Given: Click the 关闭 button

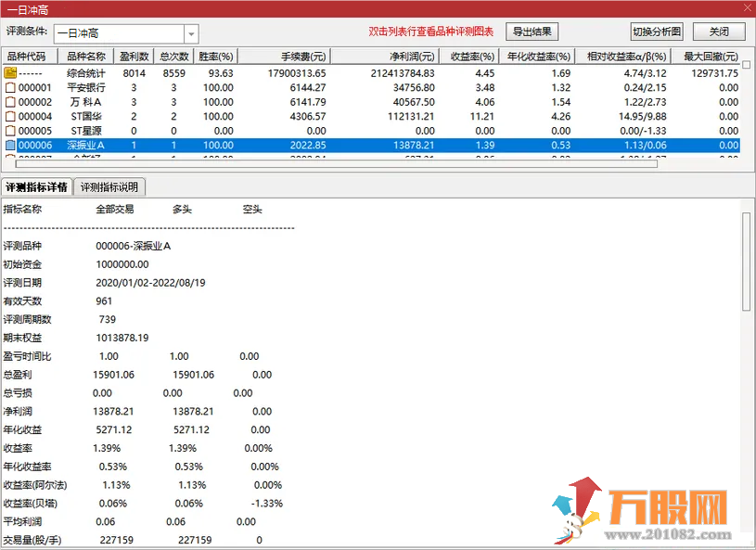Looking at the screenshot, I should coord(719,32).
